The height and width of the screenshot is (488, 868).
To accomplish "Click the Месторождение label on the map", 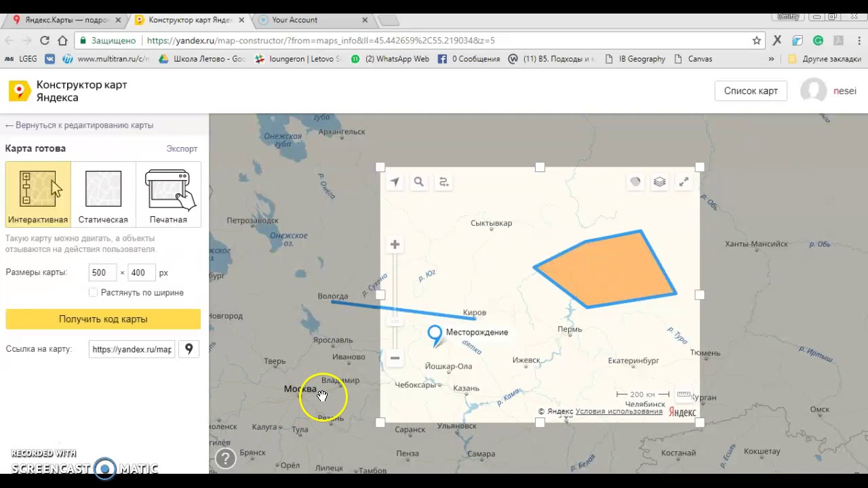I will pos(477,332).
